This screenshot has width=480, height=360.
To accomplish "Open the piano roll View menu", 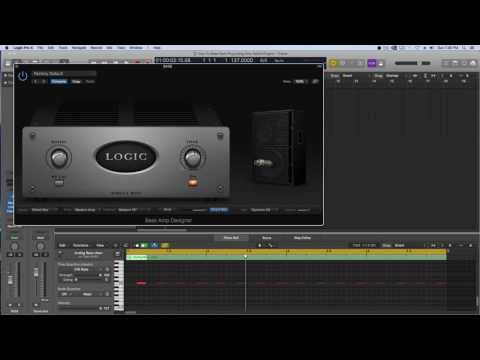I will [x=100, y=245].
